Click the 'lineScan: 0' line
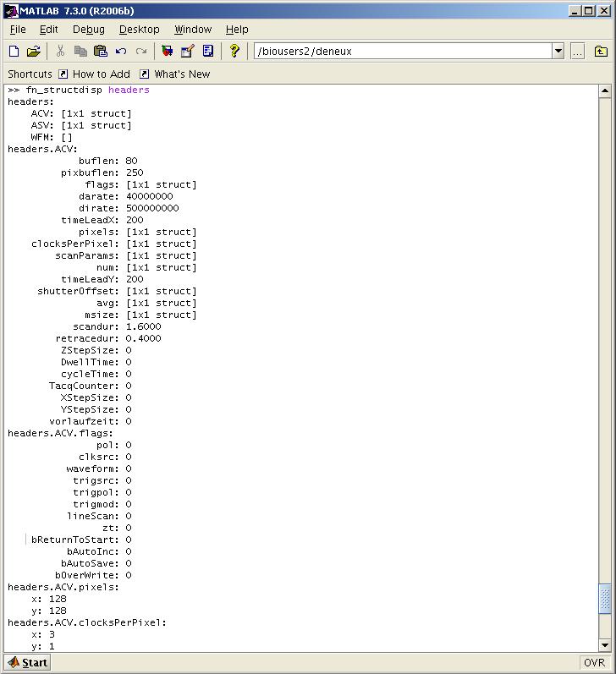 (99, 516)
